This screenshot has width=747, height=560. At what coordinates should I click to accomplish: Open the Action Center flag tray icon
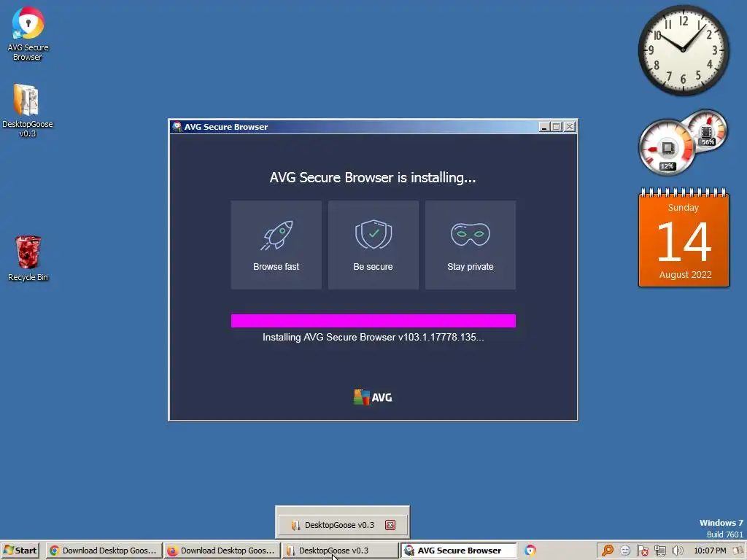pos(642,551)
